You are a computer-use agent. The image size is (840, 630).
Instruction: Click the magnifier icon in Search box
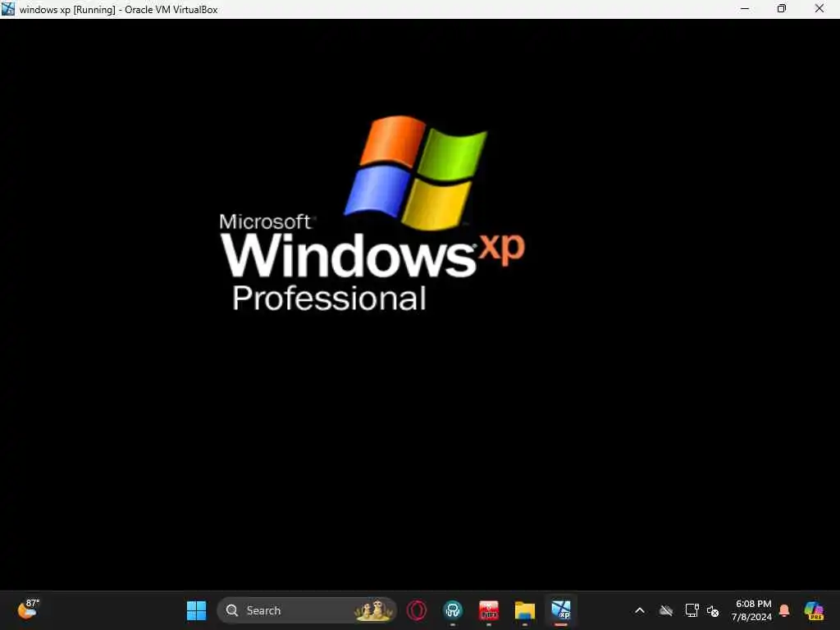(232, 610)
